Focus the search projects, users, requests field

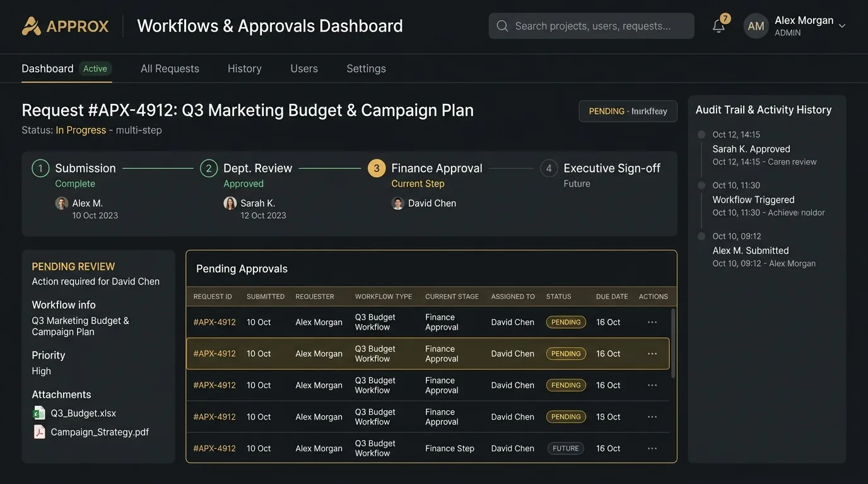coord(591,26)
